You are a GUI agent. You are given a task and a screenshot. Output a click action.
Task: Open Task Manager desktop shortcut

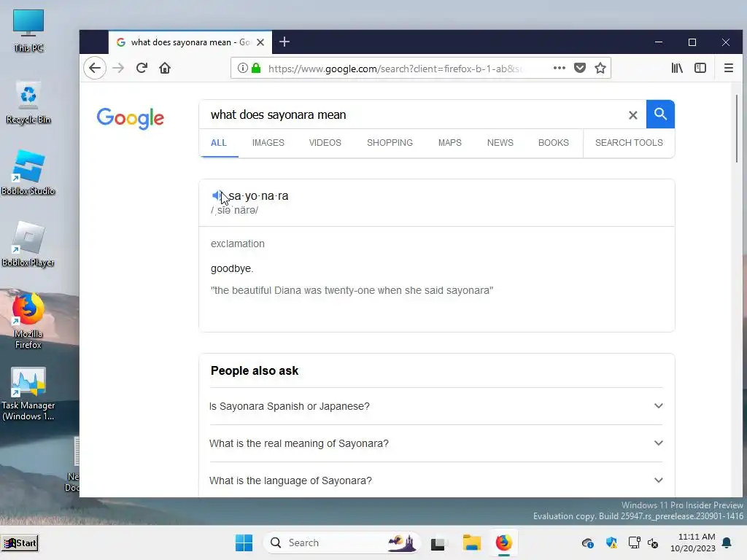[x=28, y=394]
